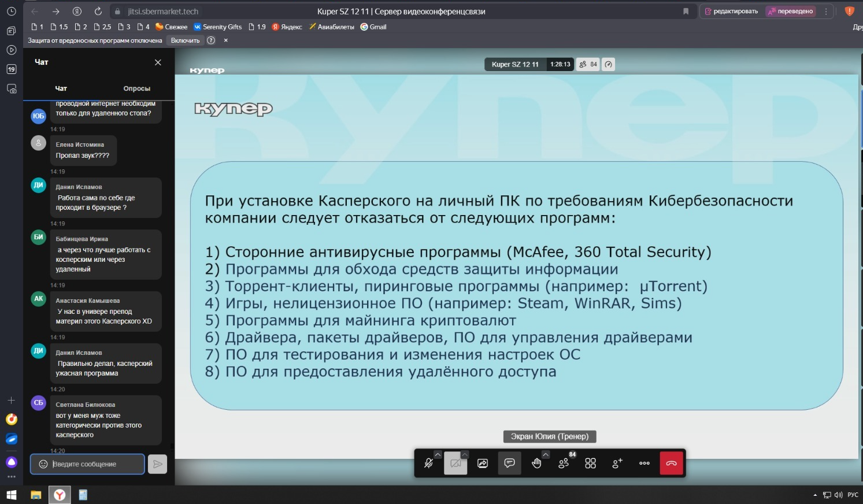Focus the Введите сообщение message field
This screenshot has width=863, height=504.
click(87, 464)
